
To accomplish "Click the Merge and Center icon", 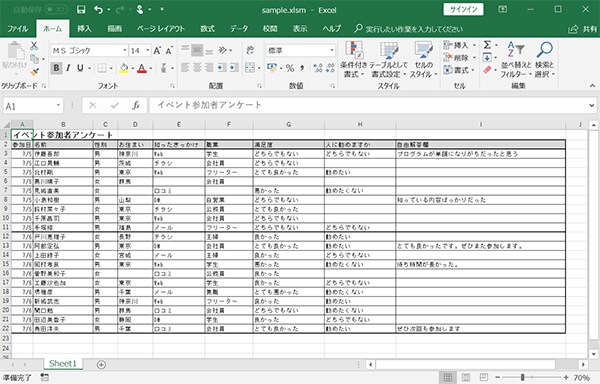I will click(x=249, y=68).
